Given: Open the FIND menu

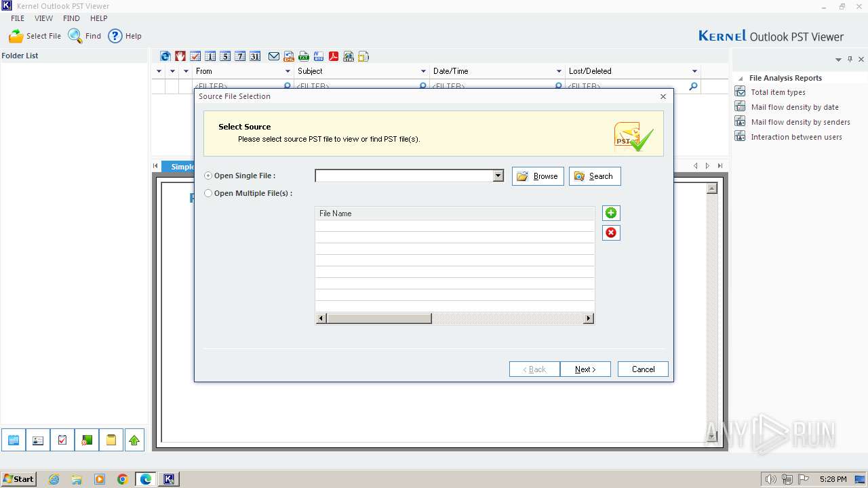Looking at the screenshot, I should pyautogui.click(x=71, y=18).
